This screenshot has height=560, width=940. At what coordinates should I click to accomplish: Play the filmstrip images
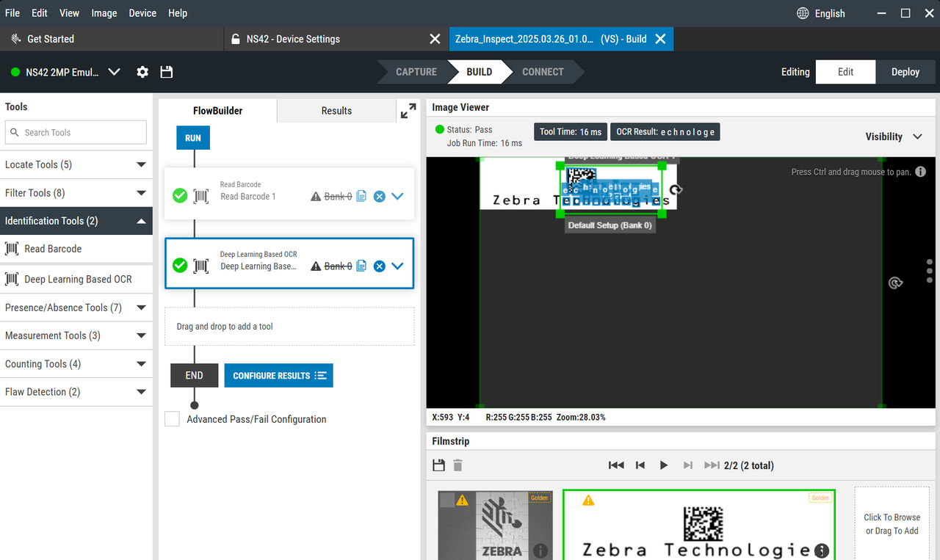664,465
